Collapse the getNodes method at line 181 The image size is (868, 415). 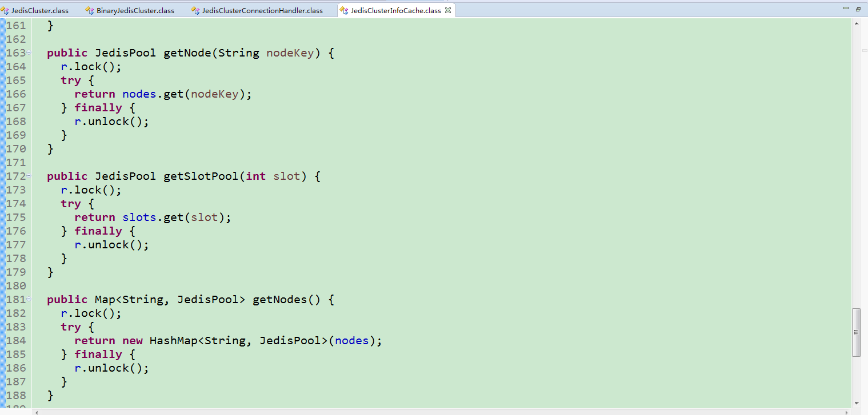point(29,299)
